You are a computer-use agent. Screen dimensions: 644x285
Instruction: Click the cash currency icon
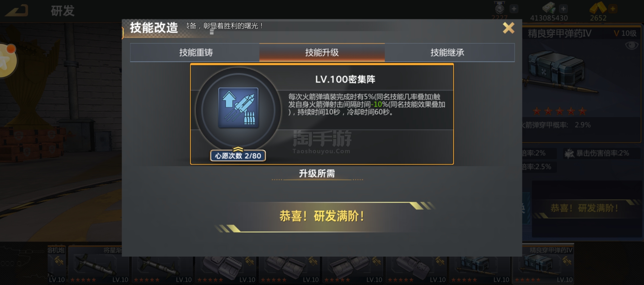tap(549, 8)
